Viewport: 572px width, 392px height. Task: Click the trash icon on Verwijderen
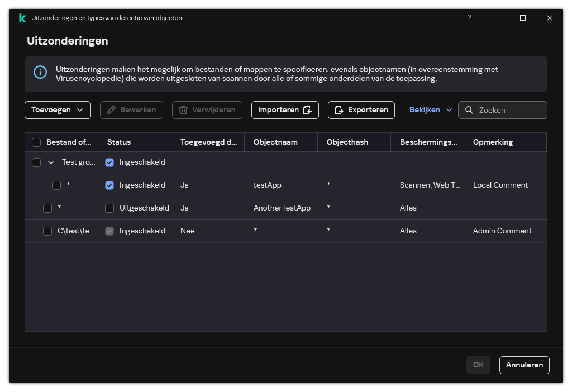[183, 110]
